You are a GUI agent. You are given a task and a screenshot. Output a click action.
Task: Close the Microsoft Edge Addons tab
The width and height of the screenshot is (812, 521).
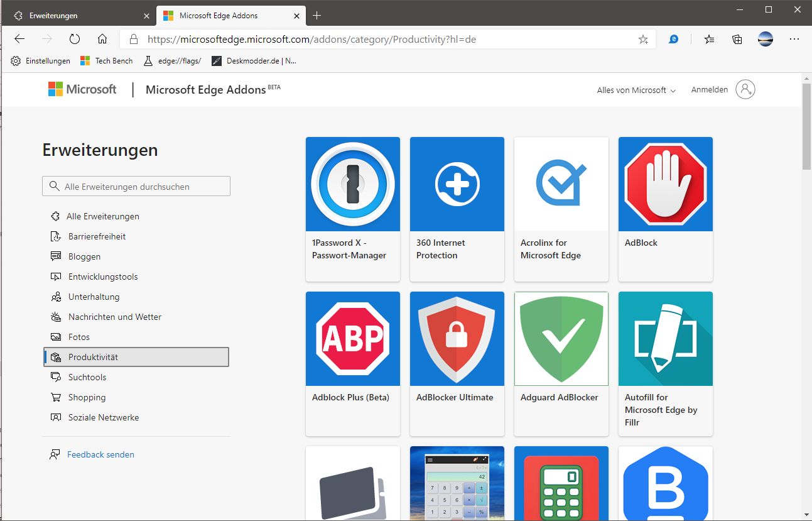[x=296, y=15]
